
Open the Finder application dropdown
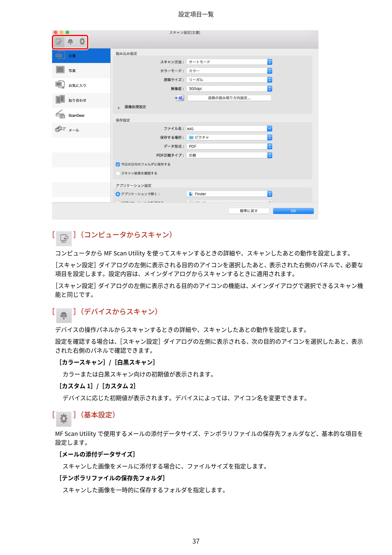[x=229, y=194]
